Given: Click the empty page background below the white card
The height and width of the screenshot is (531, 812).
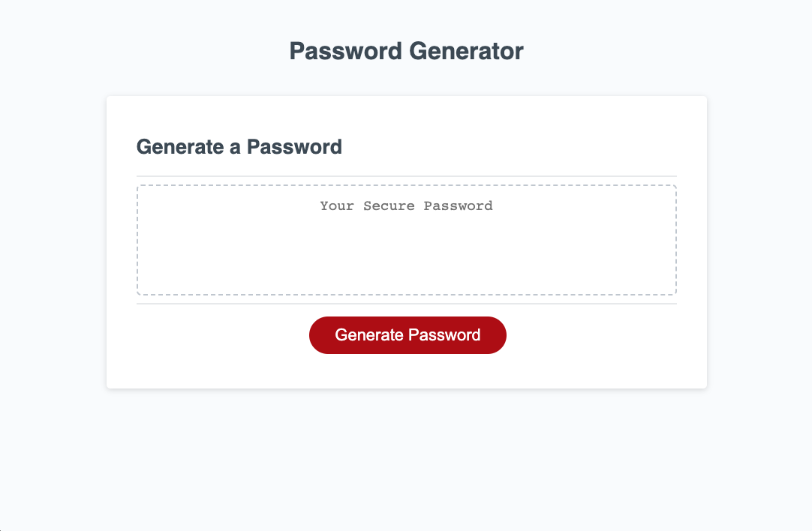Looking at the screenshot, I should 407,460.
